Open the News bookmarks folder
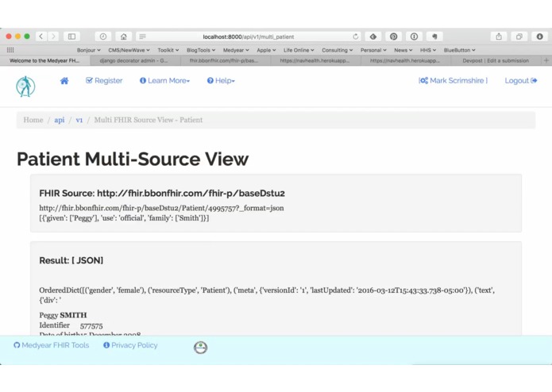The image size is (552, 392). 403,50
